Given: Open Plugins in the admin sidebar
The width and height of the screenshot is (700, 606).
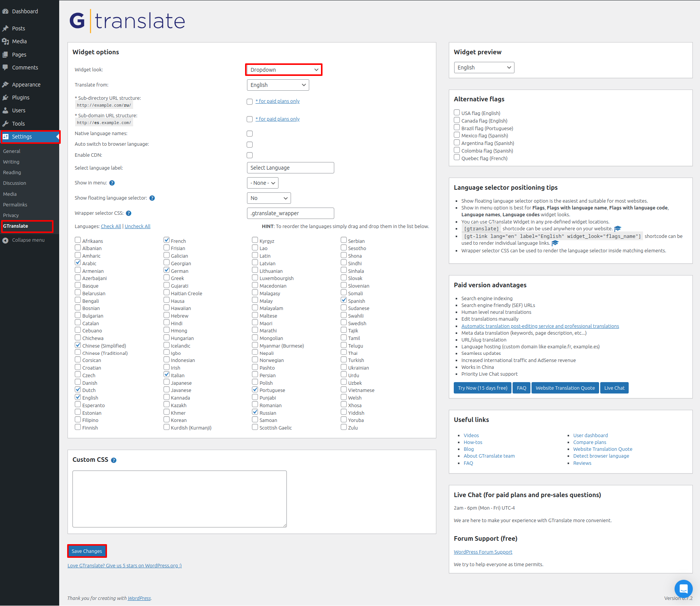Looking at the screenshot, I should point(20,98).
